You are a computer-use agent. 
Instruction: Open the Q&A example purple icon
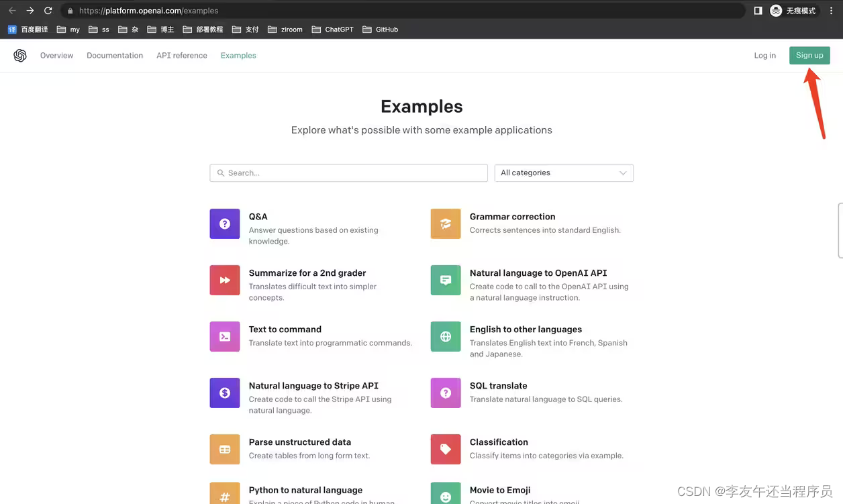click(225, 224)
